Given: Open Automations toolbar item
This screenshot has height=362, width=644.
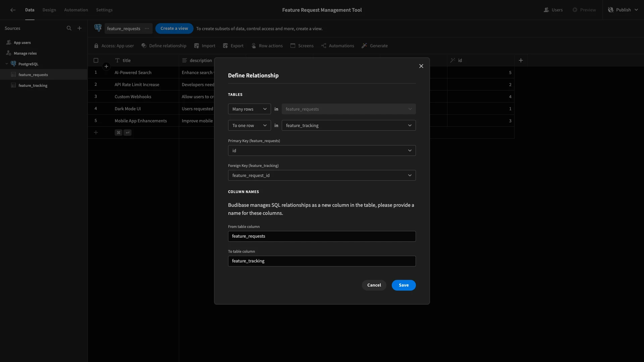Looking at the screenshot, I should [x=338, y=46].
